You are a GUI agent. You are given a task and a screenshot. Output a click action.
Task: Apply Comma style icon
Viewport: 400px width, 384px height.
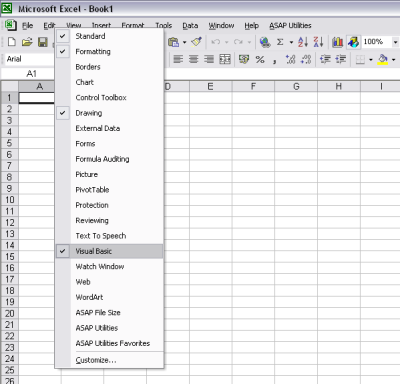click(x=275, y=60)
